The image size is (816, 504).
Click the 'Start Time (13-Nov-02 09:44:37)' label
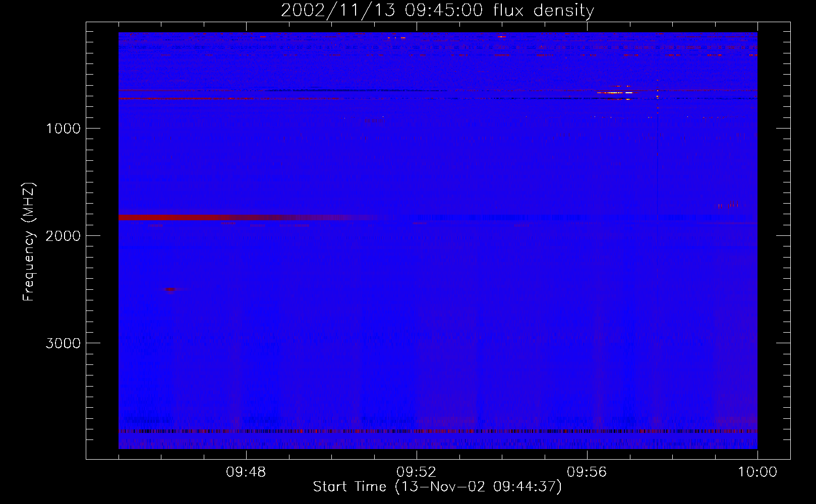437,487
